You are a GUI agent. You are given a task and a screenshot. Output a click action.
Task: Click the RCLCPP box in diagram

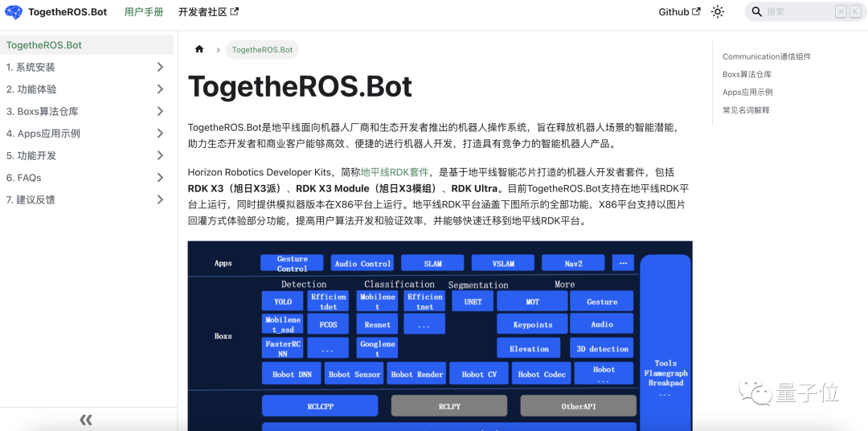(x=320, y=405)
